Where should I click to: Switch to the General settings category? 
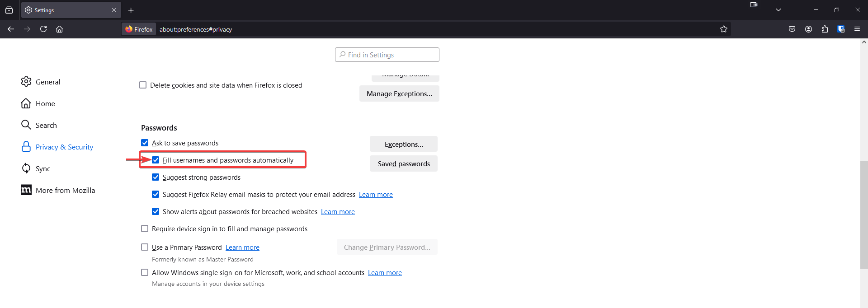[47, 82]
